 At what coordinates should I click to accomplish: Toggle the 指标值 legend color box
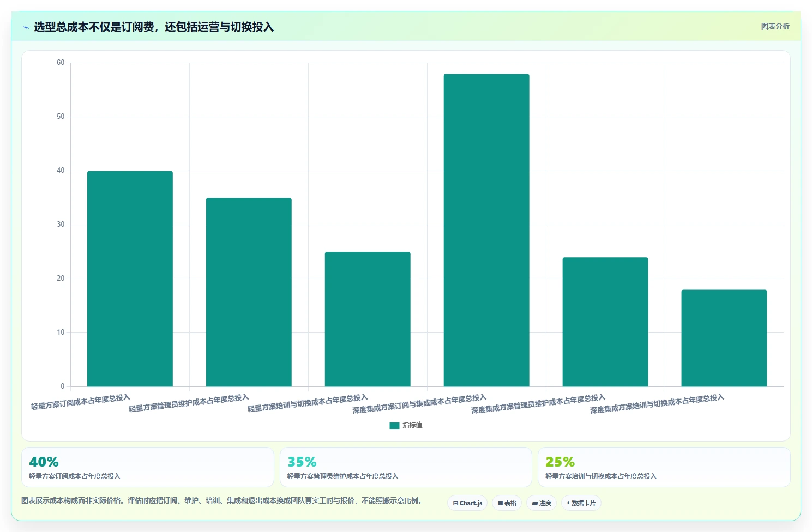coord(394,425)
